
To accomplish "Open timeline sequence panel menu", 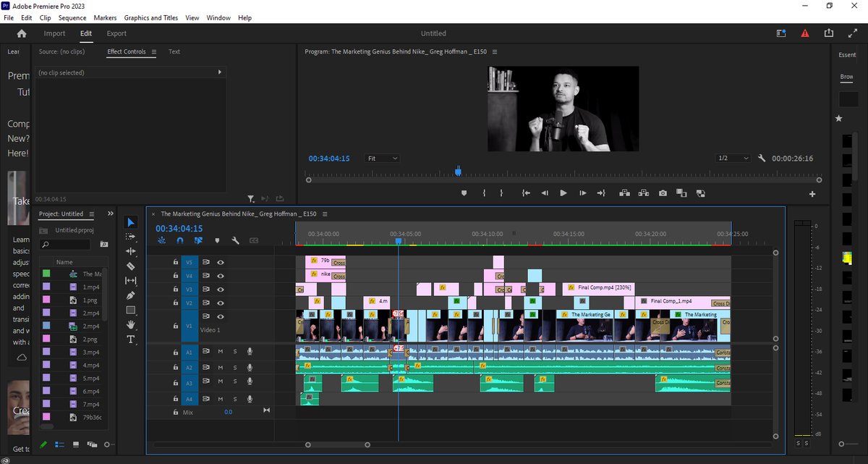I will [325, 214].
